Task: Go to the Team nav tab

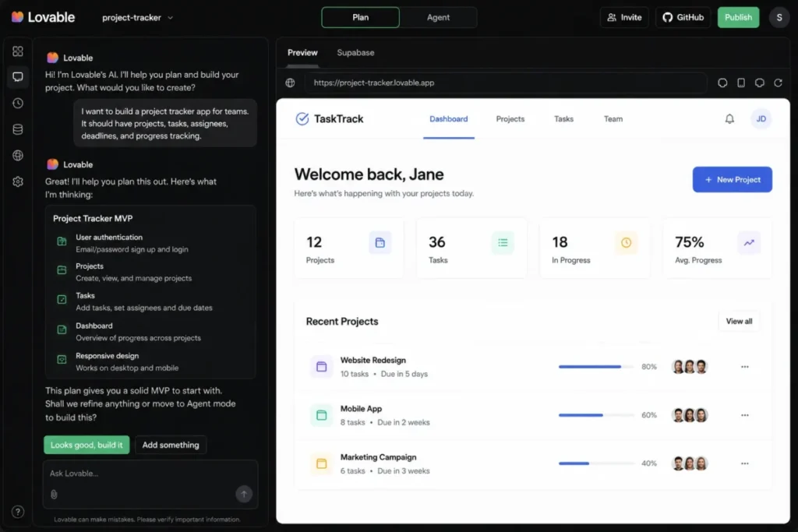Action: [x=613, y=118]
